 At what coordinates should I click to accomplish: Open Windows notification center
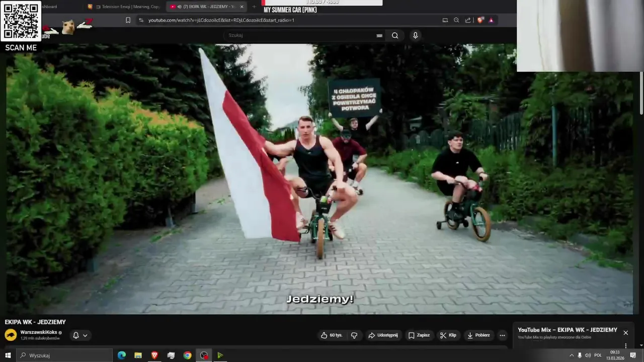point(633,355)
